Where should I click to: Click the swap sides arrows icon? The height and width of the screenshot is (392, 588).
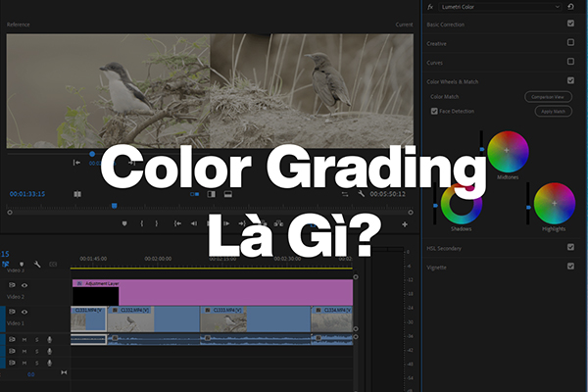[345, 194]
